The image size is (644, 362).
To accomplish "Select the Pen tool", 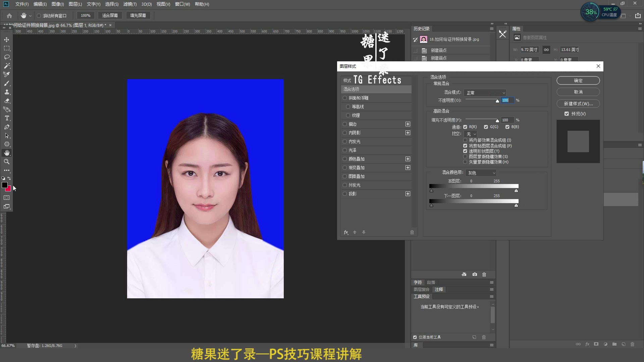I will point(7,127).
